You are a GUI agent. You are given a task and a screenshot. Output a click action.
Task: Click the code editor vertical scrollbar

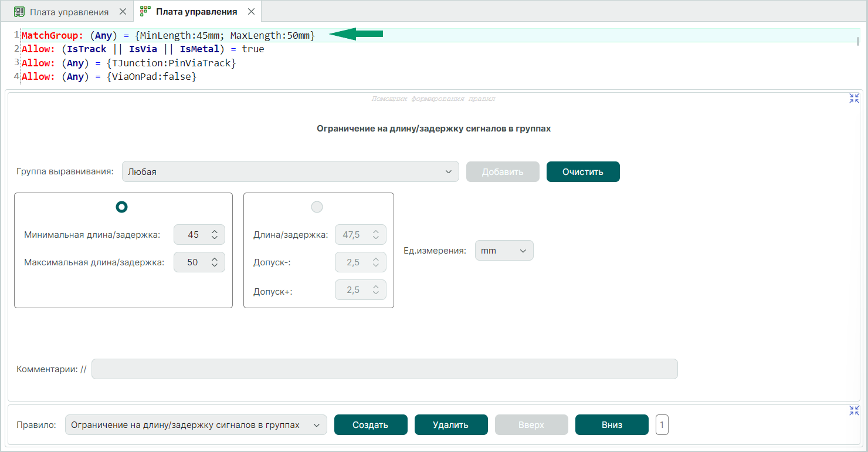point(859,42)
